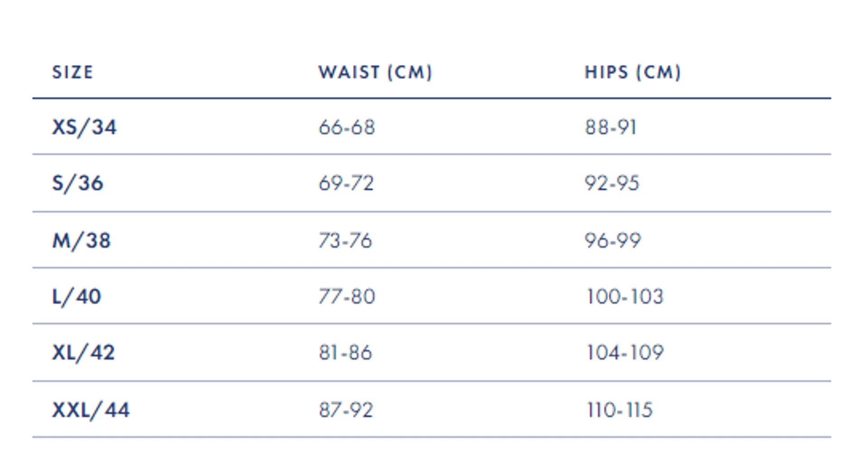This screenshot has width=868, height=473.
Task: Select the M/38 size row label
Action: tap(81, 241)
